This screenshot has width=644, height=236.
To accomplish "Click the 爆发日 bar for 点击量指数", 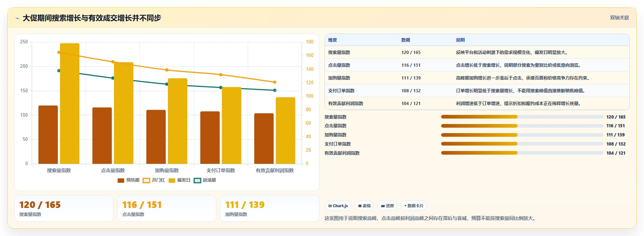I will [123, 113].
